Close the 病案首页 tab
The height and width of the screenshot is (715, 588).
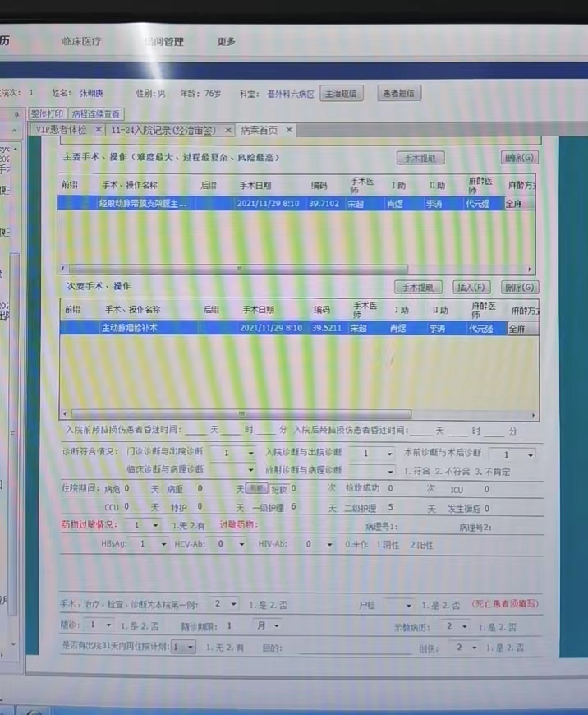[x=289, y=130]
